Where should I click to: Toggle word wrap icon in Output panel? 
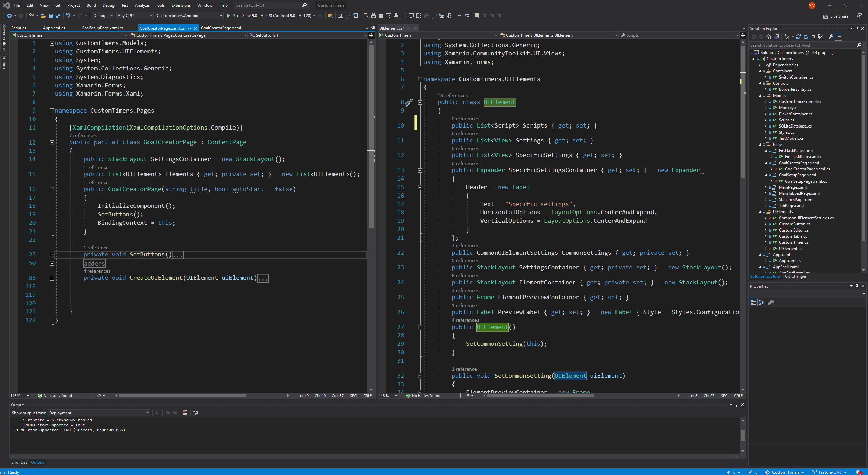point(195,413)
